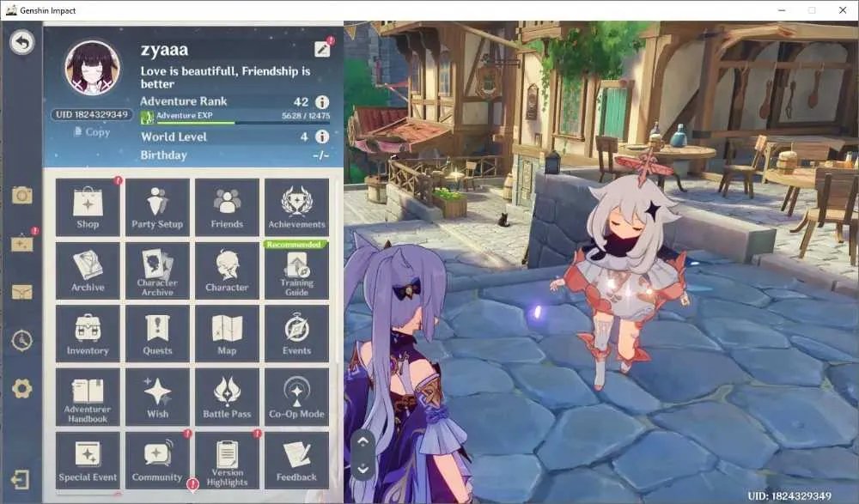Copy the UID with the Copy button
Image resolution: width=859 pixels, height=504 pixels.
coord(92,132)
